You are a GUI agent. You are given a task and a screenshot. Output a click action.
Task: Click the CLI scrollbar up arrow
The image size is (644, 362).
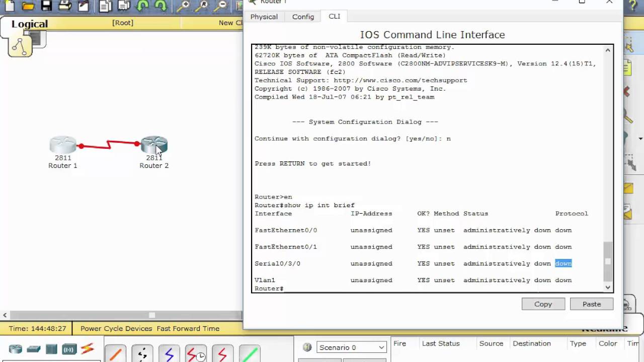608,50
